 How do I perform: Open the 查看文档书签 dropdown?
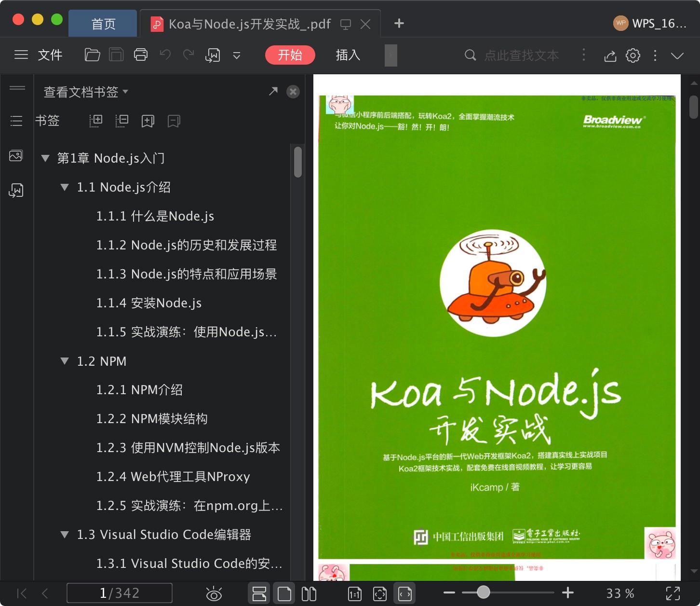(x=86, y=92)
